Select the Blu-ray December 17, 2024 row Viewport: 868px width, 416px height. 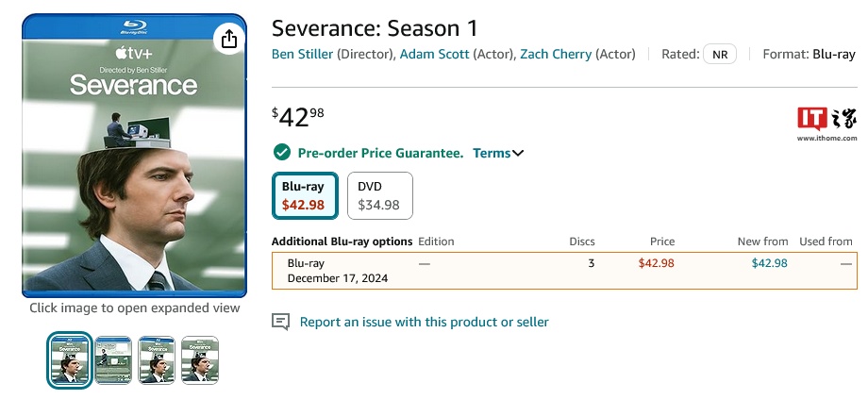tap(338, 271)
